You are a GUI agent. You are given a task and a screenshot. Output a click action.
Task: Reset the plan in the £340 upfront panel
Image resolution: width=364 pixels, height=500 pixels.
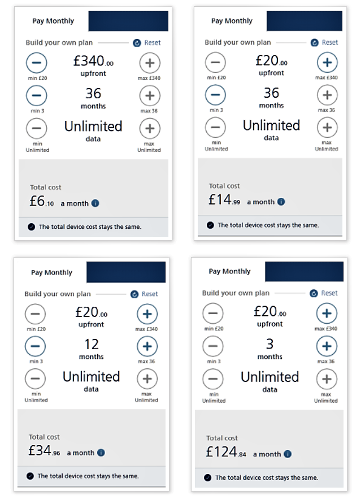click(x=147, y=43)
